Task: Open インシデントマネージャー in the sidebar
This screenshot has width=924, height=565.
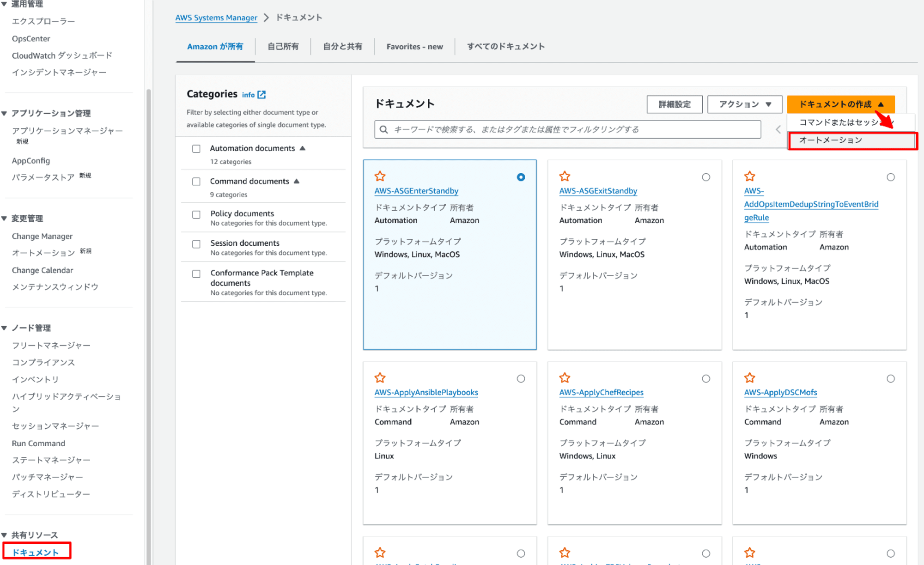Action: pos(59,73)
